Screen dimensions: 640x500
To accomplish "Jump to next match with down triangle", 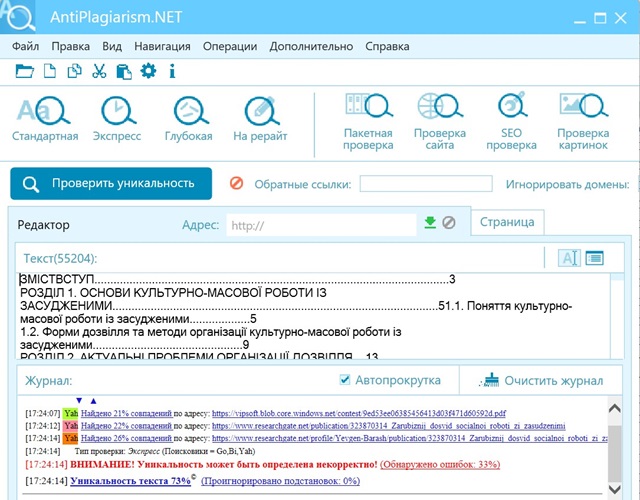I will (x=79, y=400).
